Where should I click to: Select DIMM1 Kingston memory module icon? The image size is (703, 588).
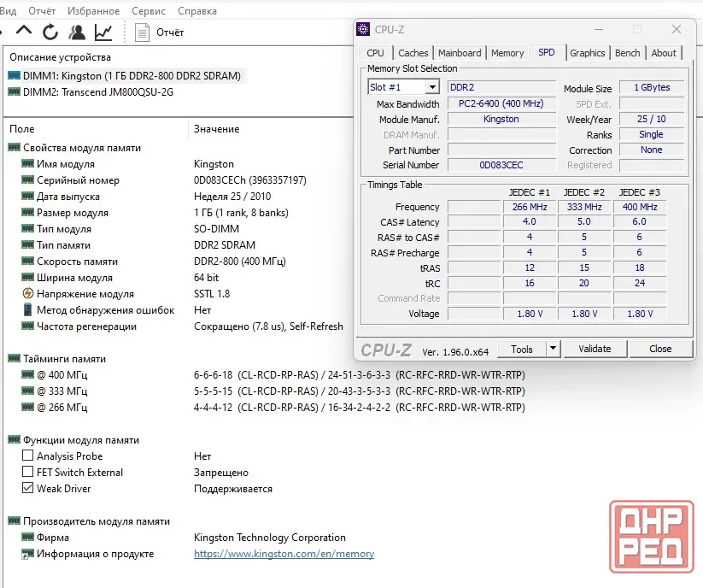(14, 75)
